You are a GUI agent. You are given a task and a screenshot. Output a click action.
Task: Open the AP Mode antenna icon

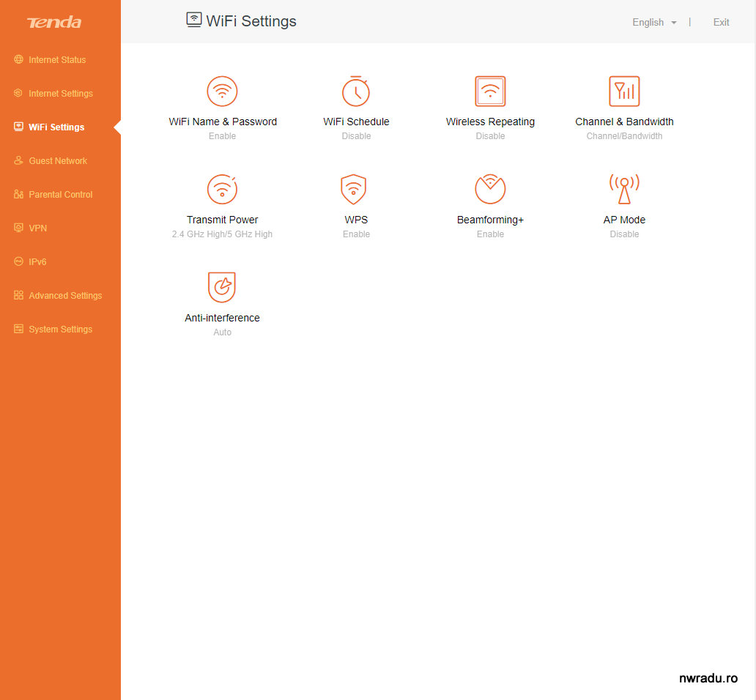(624, 190)
